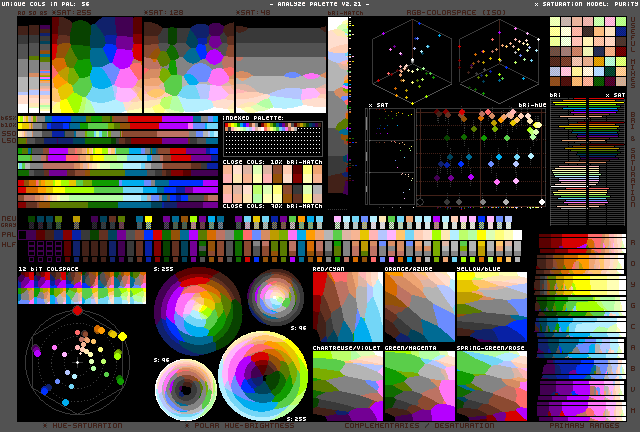Viewport: 640px width, 432px height.
Task: Click the useful mixes swatch grid
Action: point(588,51)
